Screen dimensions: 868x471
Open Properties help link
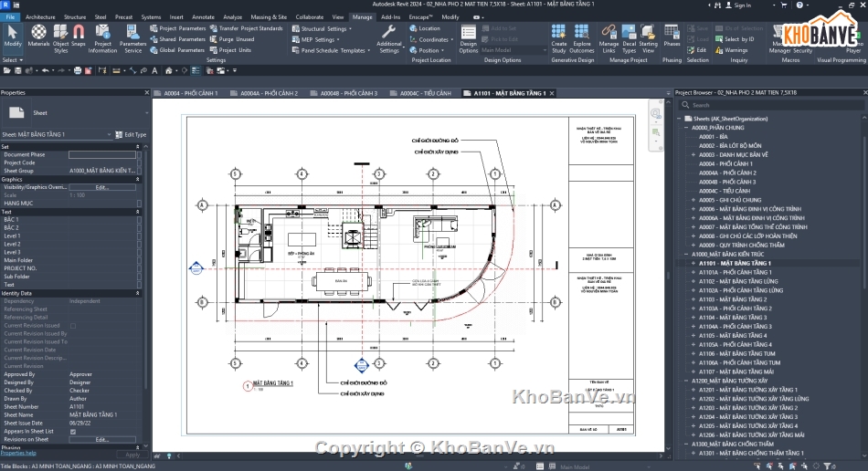click(18, 453)
